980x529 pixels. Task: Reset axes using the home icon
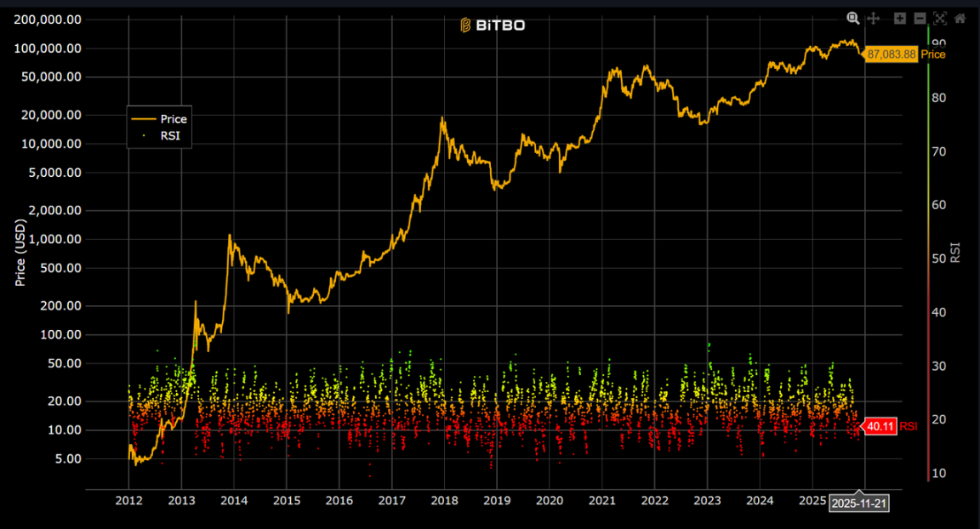[x=960, y=18]
